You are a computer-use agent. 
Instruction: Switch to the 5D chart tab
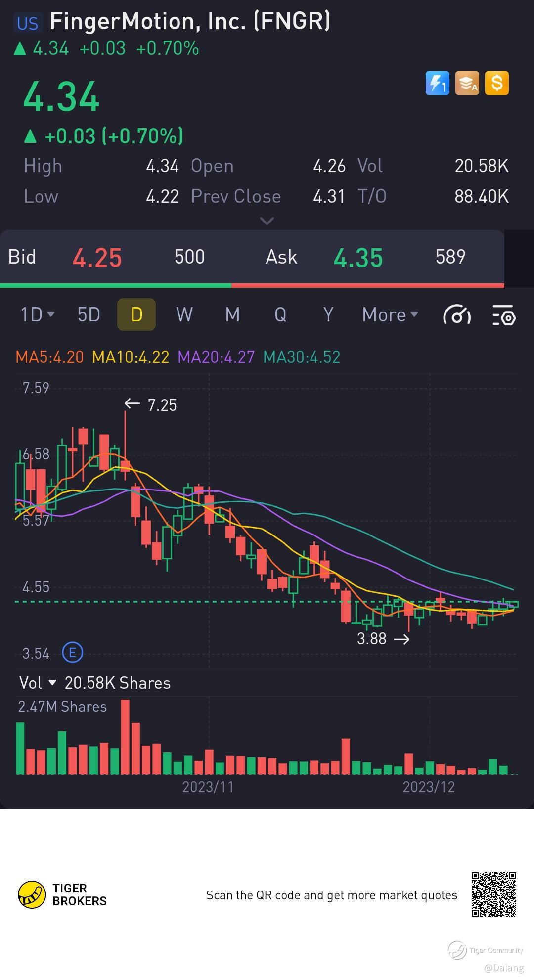(89, 314)
